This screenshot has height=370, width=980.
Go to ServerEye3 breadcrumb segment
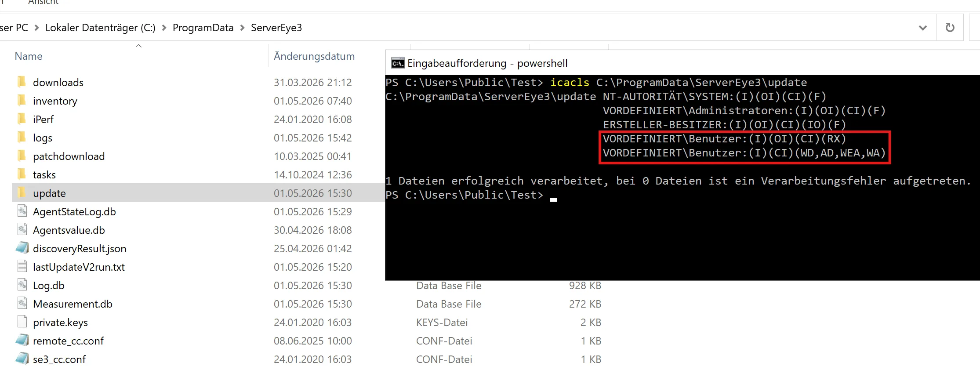tap(276, 28)
